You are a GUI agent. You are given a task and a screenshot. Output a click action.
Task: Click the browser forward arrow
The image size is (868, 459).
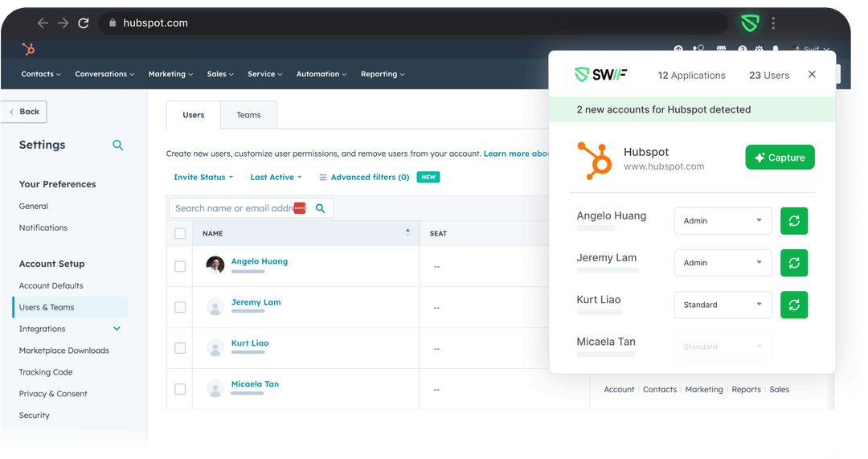[x=63, y=23]
